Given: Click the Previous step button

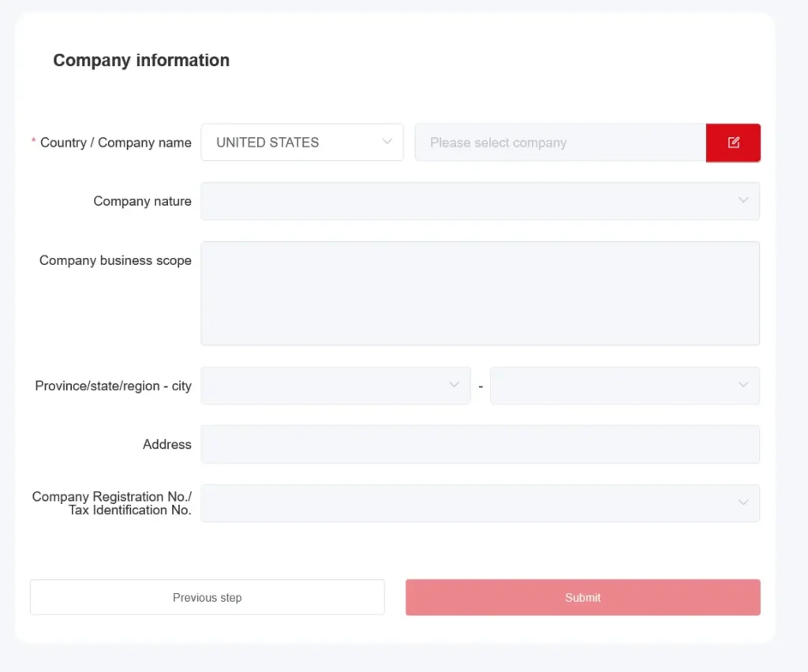Looking at the screenshot, I should [207, 597].
